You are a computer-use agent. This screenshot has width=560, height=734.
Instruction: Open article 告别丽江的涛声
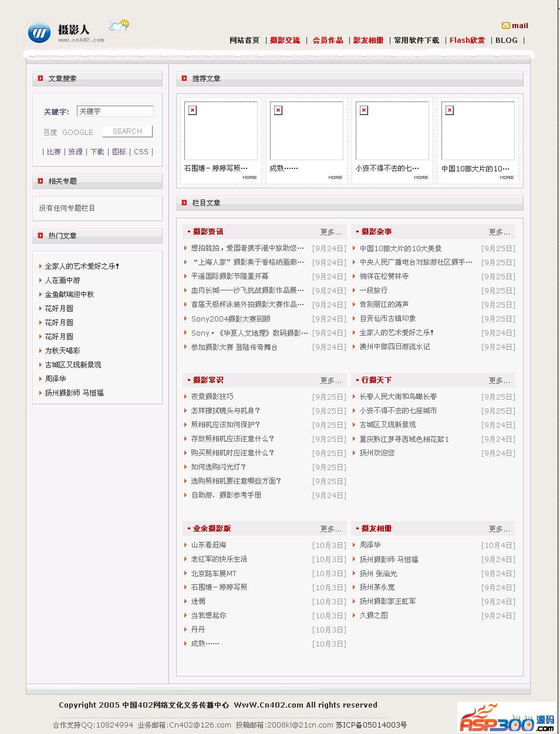384,305
